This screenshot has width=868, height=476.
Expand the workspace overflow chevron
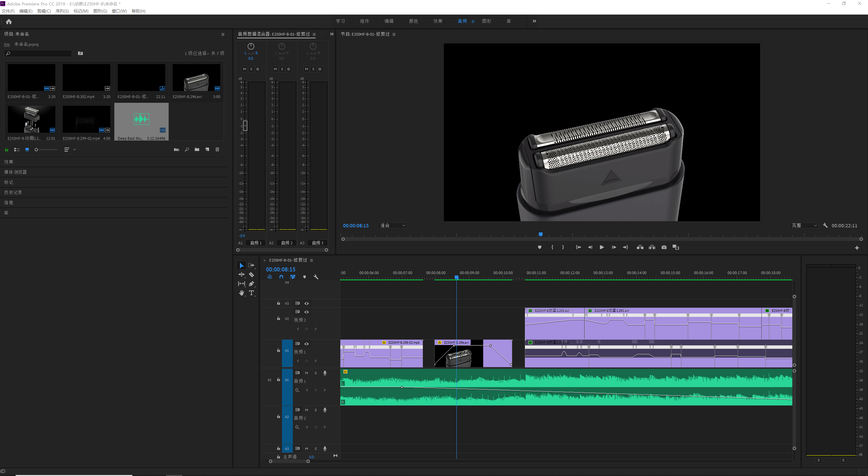(x=534, y=21)
